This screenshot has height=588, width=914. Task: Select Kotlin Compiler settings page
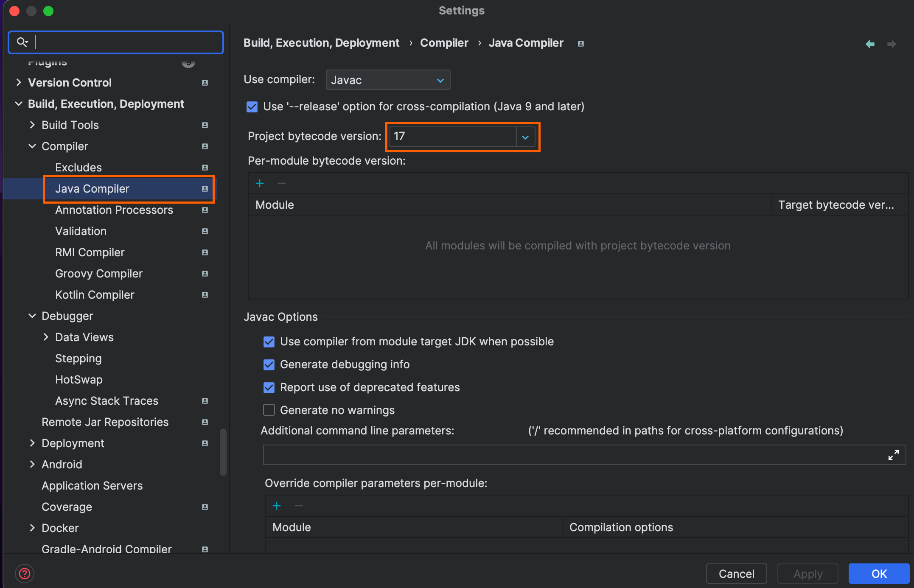coord(95,295)
